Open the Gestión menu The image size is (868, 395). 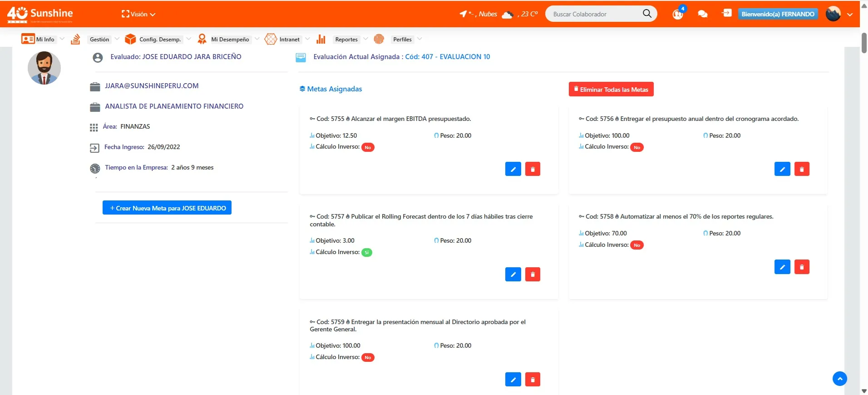point(99,40)
